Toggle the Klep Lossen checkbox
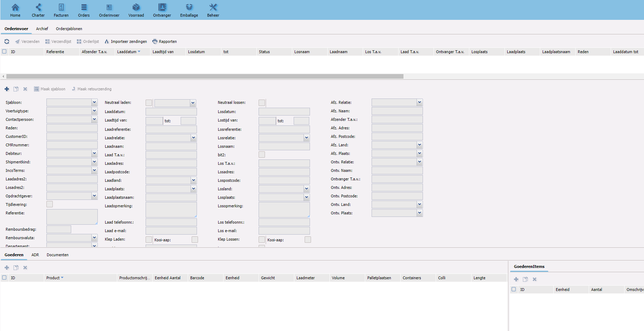Image resolution: width=644 pixels, height=331 pixels. (262, 240)
